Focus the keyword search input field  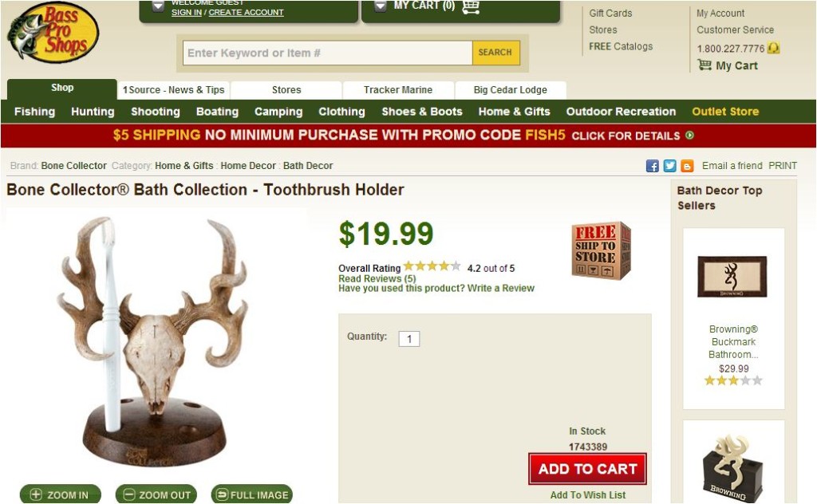coord(328,53)
